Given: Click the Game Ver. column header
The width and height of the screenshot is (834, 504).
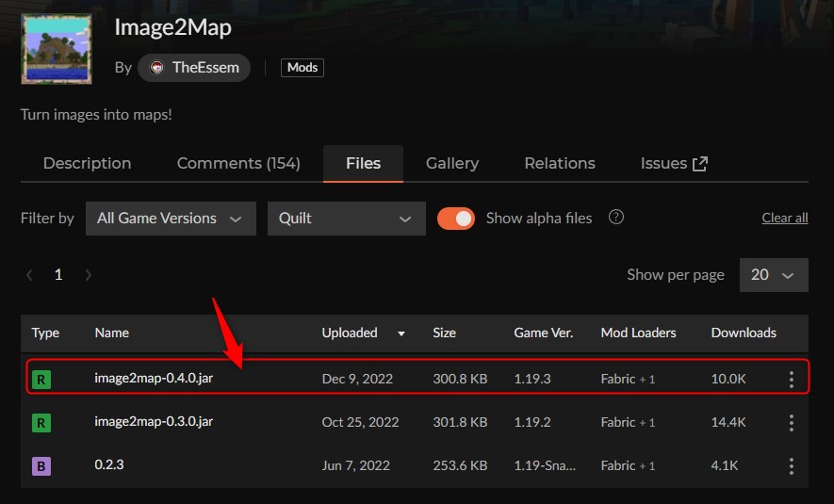Looking at the screenshot, I should pos(543,333).
